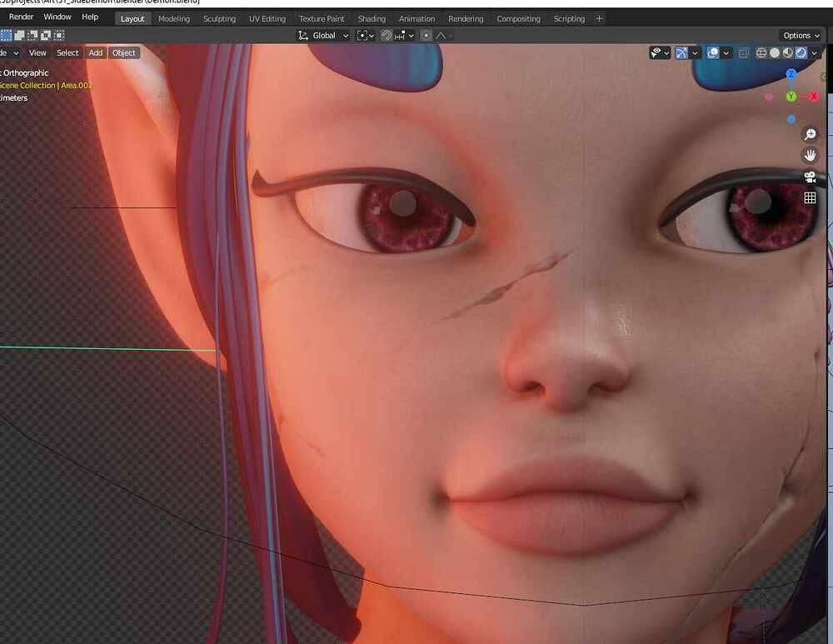Open the transform pivot point dropdown

coord(363,35)
